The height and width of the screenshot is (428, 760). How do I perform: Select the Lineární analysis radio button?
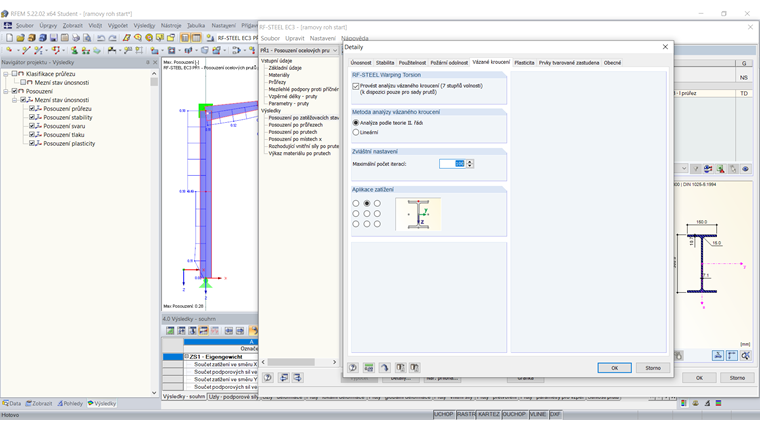click(x=356, y=132)
